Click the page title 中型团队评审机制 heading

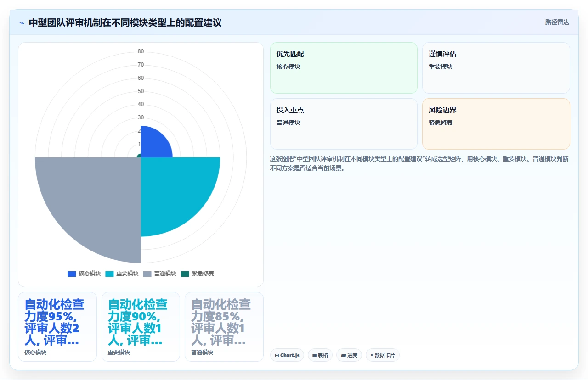pos(125,22)
